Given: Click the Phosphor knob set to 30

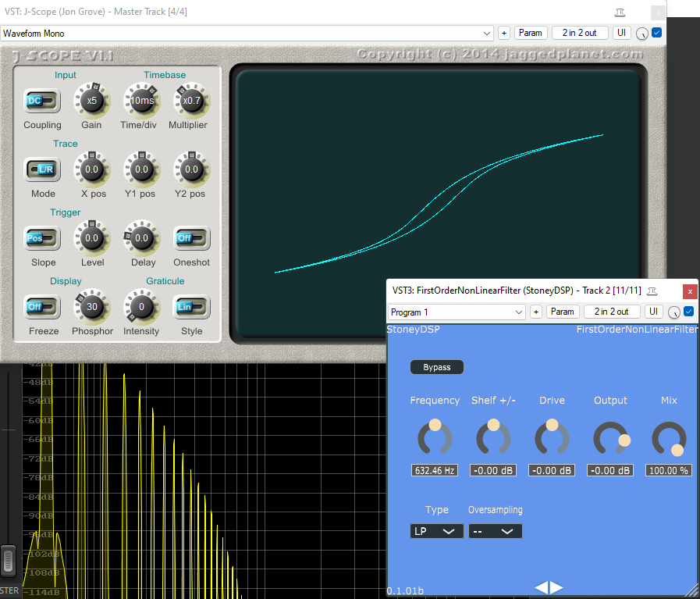Looking at the screenshot, I should (x=92, y=307).
